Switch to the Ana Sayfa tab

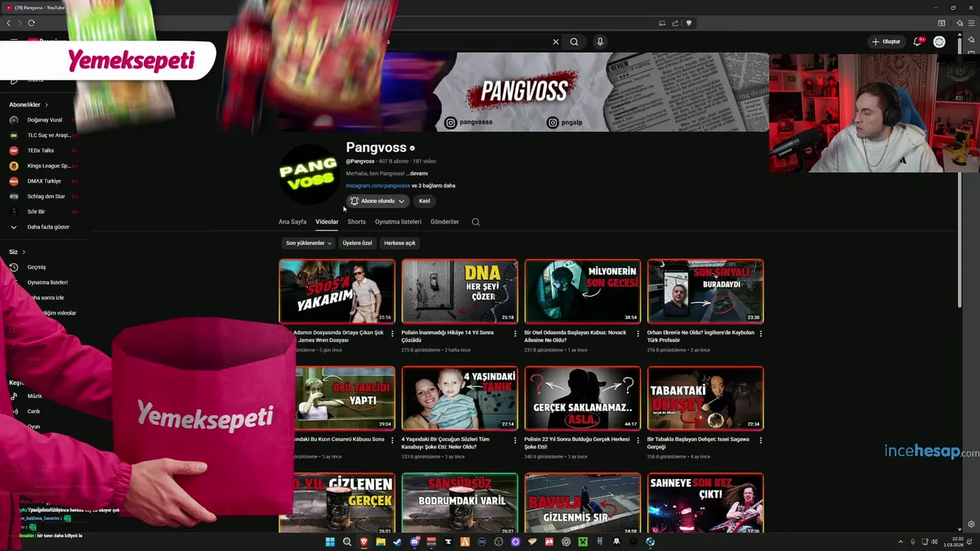[x=292, y=222]
